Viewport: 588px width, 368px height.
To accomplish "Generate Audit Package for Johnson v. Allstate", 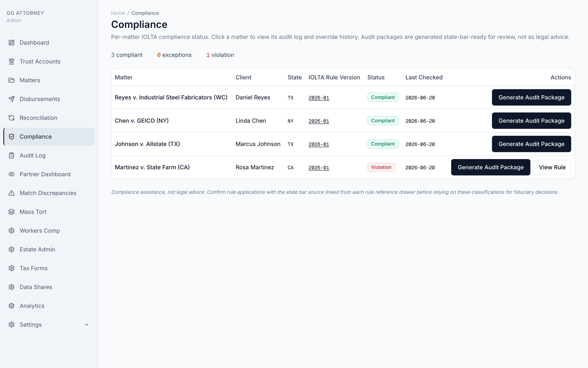I will click(531, 144).
